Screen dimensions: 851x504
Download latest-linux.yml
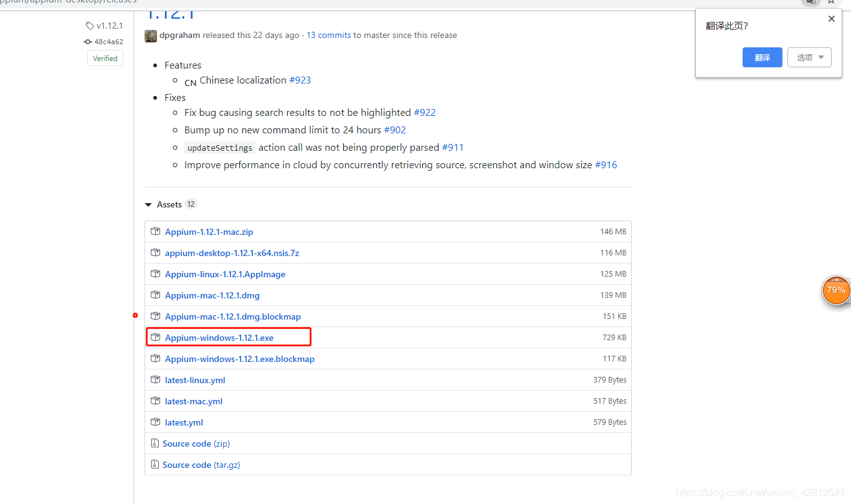click(195, 380)
